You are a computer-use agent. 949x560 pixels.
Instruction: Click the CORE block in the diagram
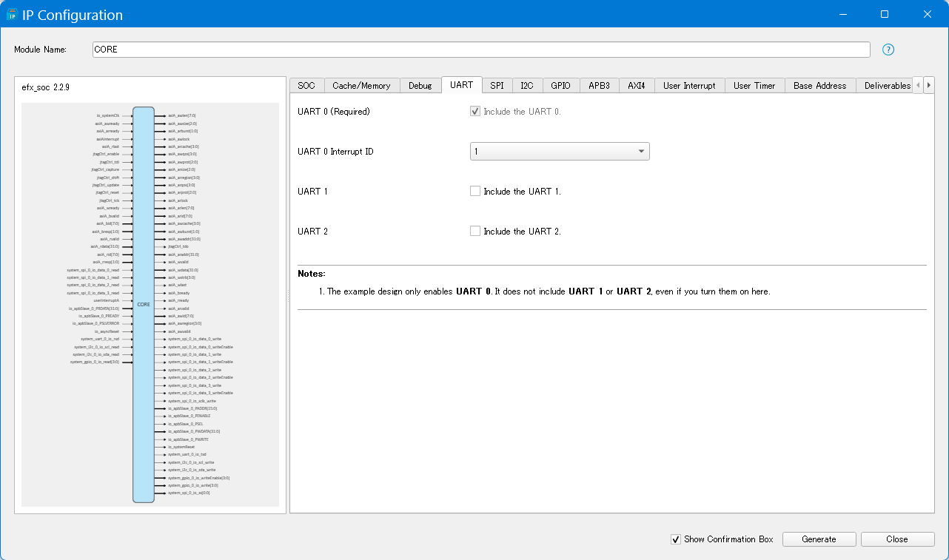coord(144,305)
